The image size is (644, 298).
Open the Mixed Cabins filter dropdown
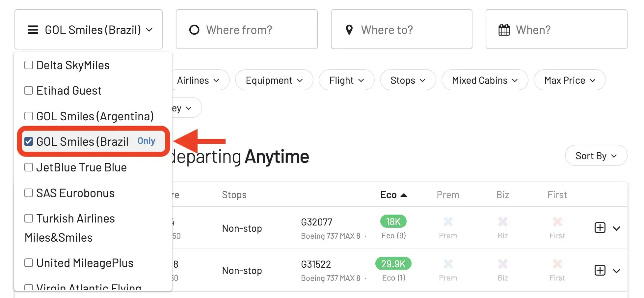click(485, 80)
